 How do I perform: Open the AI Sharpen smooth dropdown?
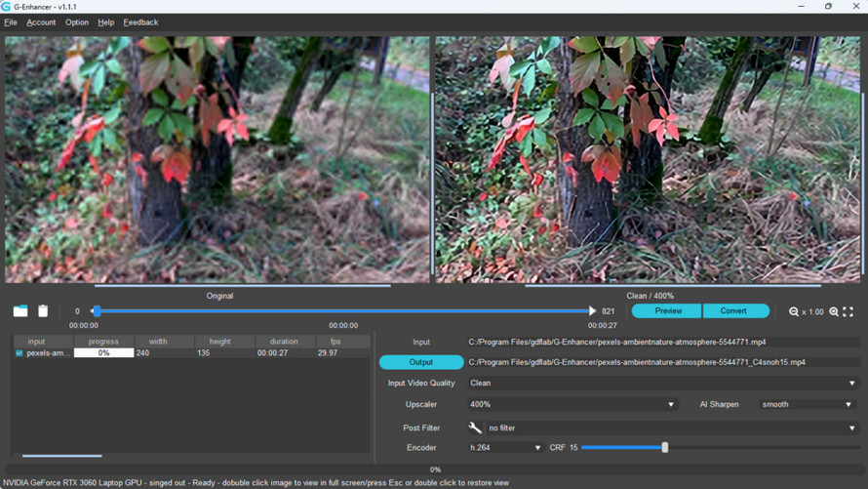[807, 404]
